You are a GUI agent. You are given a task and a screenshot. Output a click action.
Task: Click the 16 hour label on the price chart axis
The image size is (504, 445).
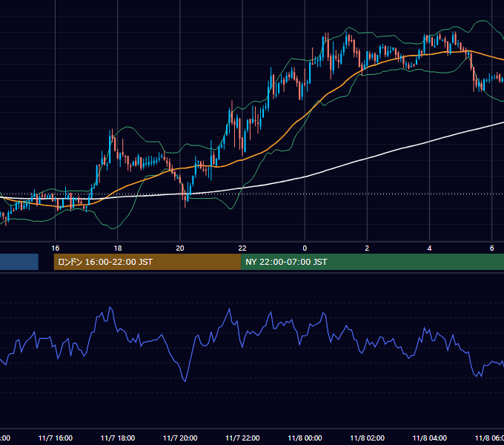[x=56, y=248]
